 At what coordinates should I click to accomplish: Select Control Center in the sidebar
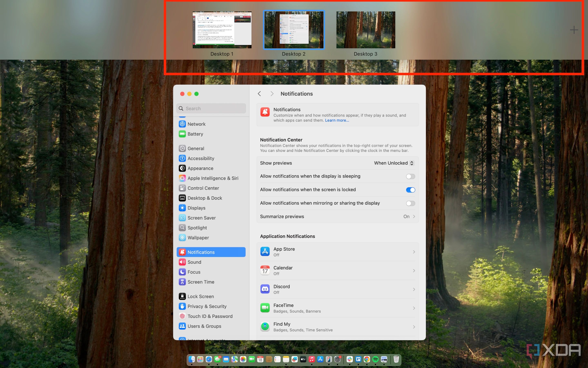211,188
